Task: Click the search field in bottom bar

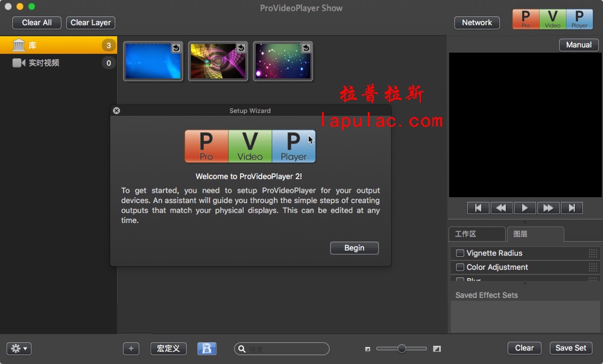Action: click(x=283, y=349)
